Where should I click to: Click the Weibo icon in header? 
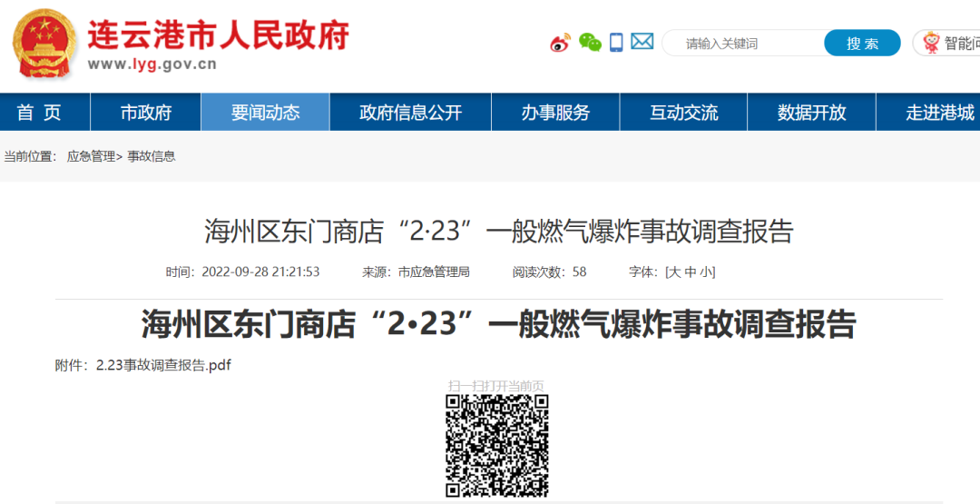[560, 43]
